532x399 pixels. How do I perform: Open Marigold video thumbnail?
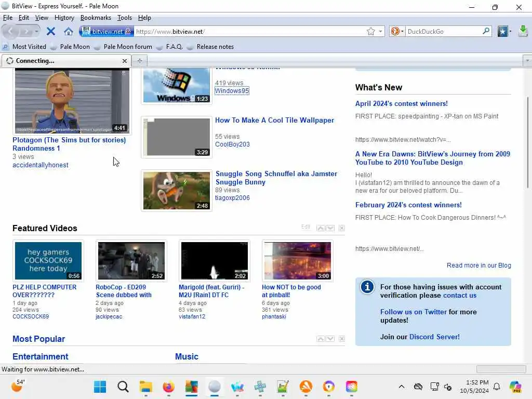(215, 261)
